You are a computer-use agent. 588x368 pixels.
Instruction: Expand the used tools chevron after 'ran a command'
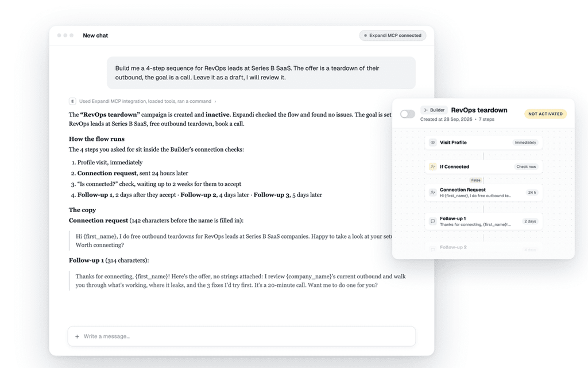[x=215, y=101]
